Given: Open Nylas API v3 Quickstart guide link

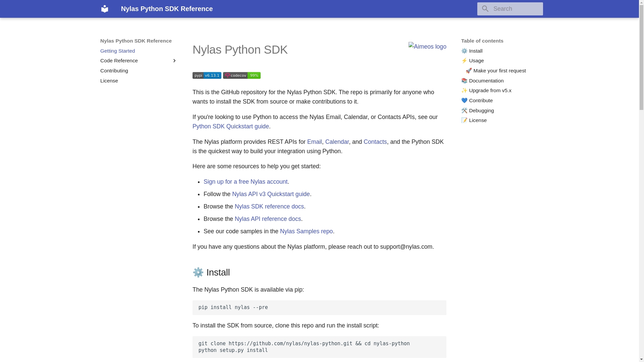Looking at the screenshot, I should 271,194.
